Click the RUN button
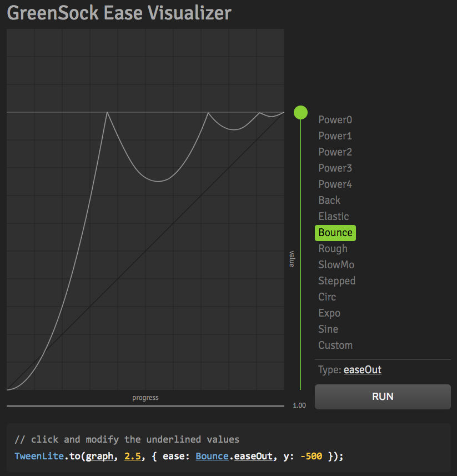Screen dimensions: 457x476 [x=383, y=397]
